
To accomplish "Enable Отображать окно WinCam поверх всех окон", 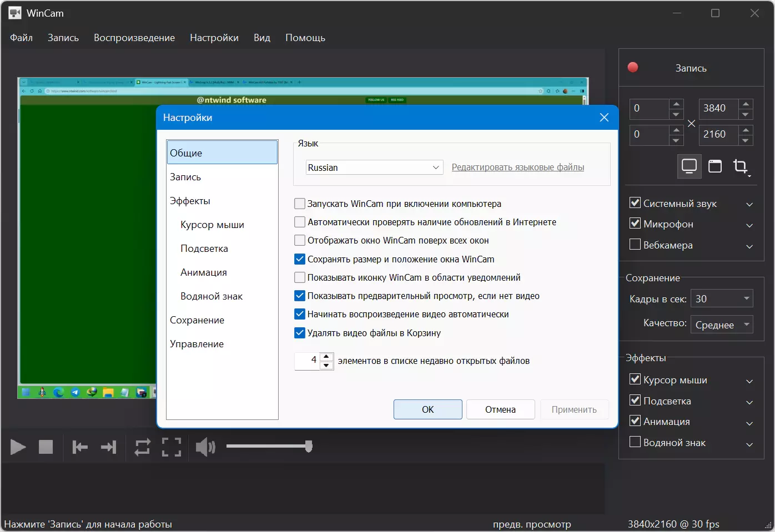I will [300, 240].
